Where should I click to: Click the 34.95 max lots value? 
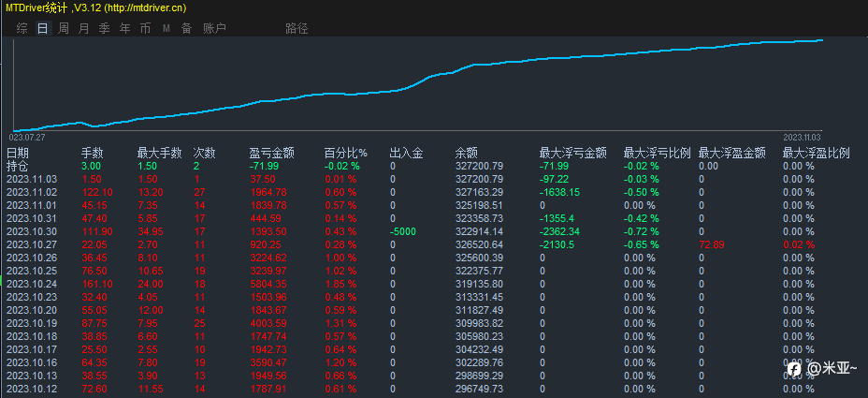[151, 231]
